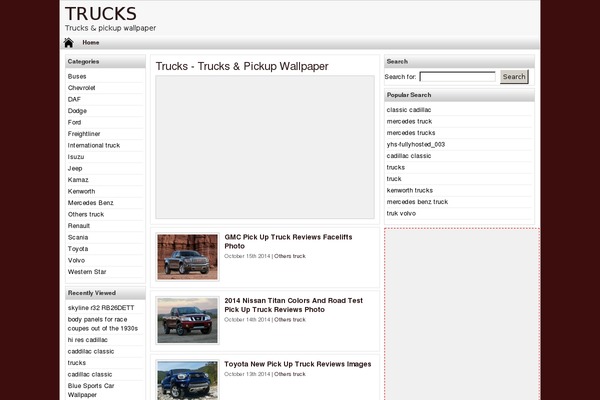
Task: Go to the Volvo category
Action: [x=77, y=260]
